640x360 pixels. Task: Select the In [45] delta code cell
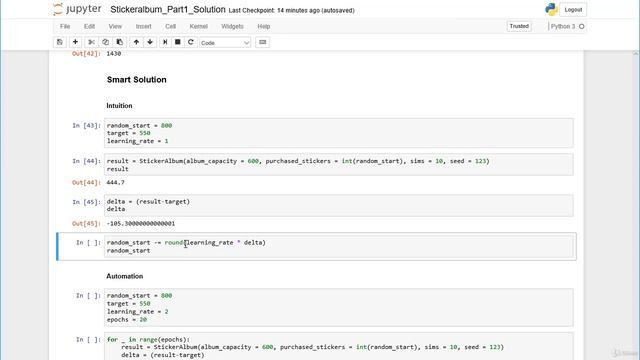coord(338,205)
